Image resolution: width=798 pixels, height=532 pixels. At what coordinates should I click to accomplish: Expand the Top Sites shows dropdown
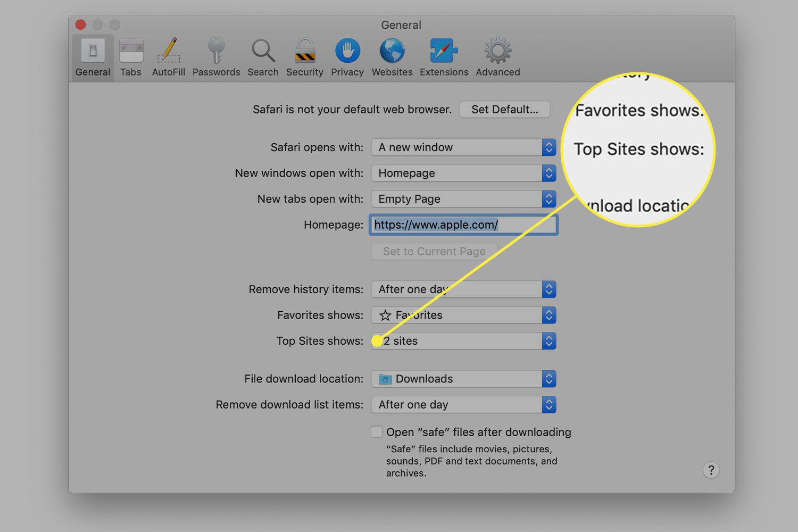tap(464, 341)
